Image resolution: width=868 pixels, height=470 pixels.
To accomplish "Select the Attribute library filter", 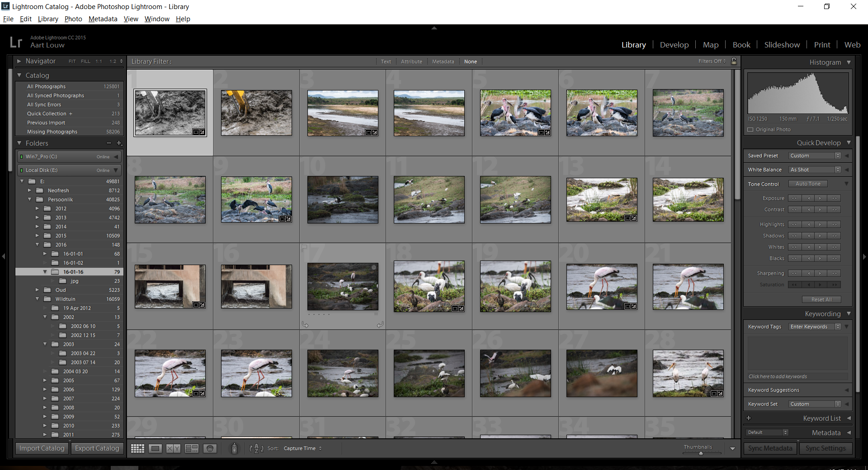I will (x=411, y=62).
